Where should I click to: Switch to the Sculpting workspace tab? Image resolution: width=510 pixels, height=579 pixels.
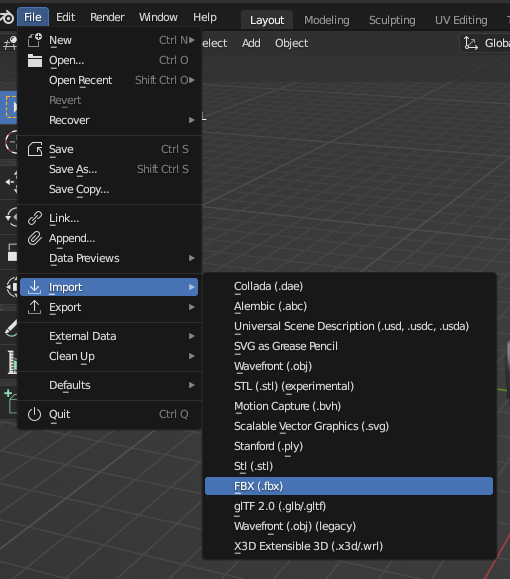[x=392, y=20]
